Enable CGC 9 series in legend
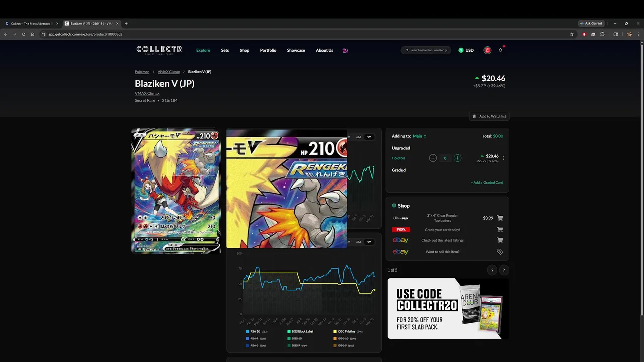 pos(344,345)
